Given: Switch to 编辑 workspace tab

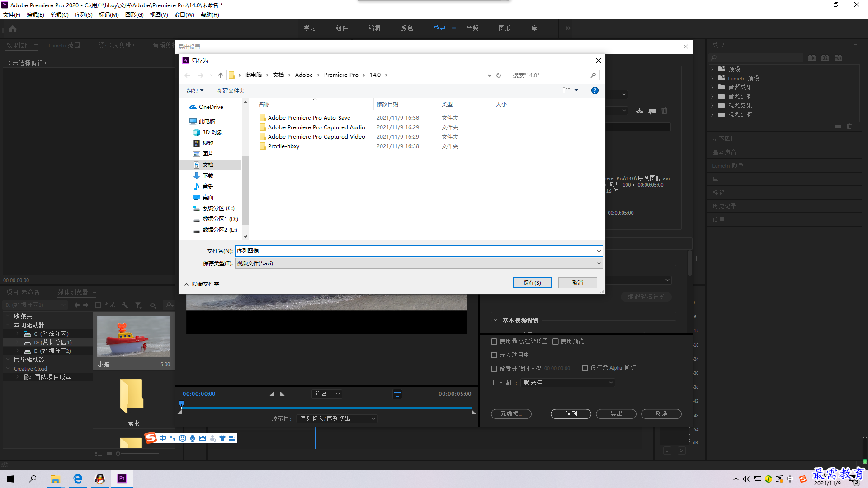Looking at the screenshot, I should [x=374, y=28].
